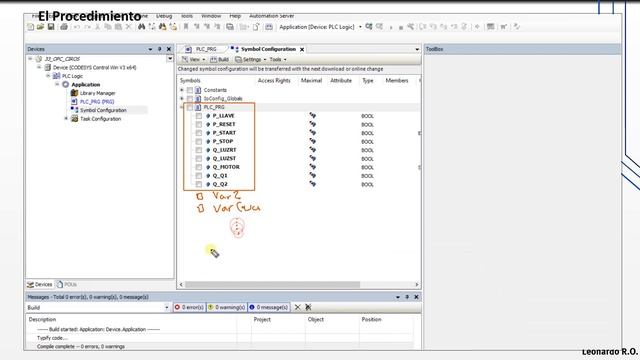Open the Help menu
The width and height of the screenshot is (640, 360).
pos(235,16)
